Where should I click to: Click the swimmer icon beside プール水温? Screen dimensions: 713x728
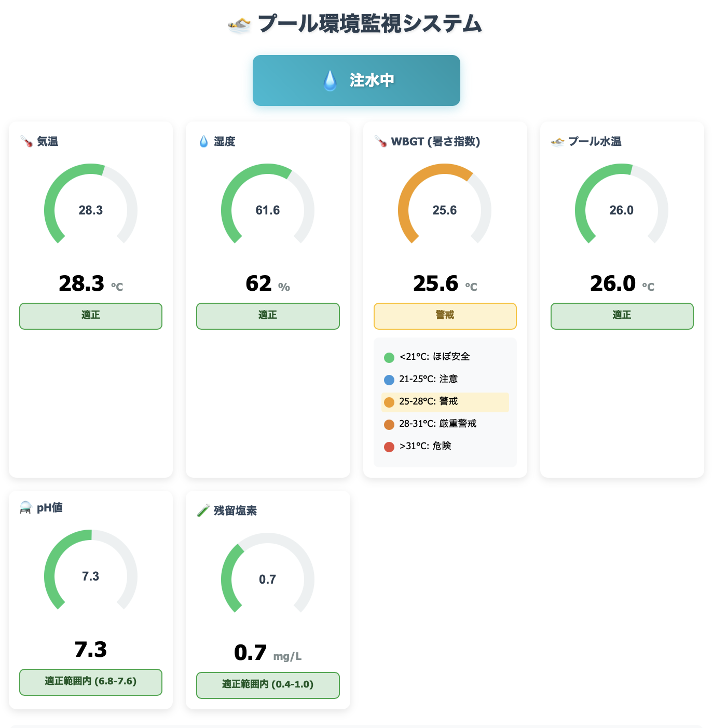pos(558,141)
